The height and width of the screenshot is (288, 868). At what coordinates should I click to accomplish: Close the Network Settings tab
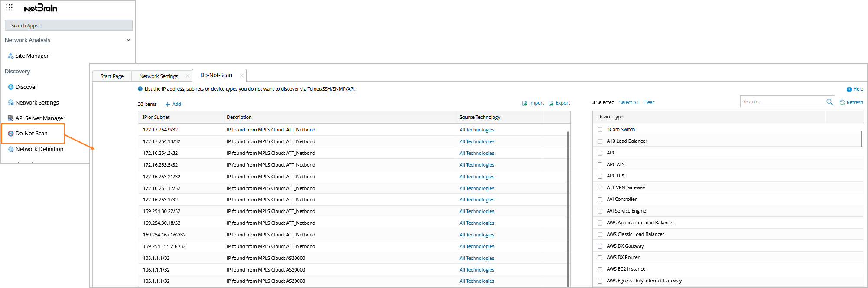pyautogui.click(x=188, y=76)
